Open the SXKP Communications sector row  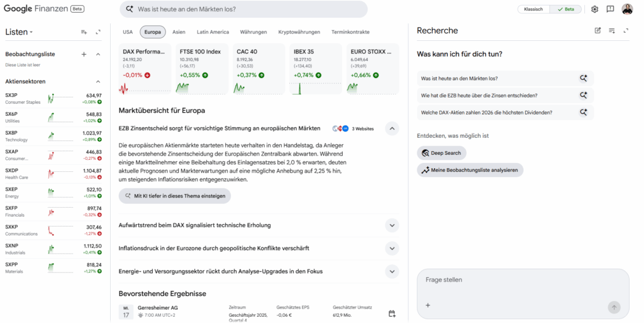click(x=53, y=230)
